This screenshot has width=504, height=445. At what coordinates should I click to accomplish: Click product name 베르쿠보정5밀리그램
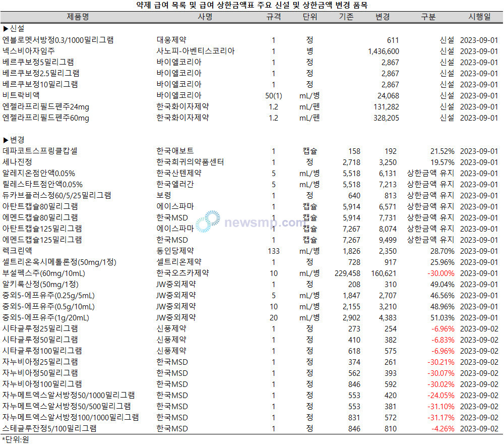coord(38,63)
